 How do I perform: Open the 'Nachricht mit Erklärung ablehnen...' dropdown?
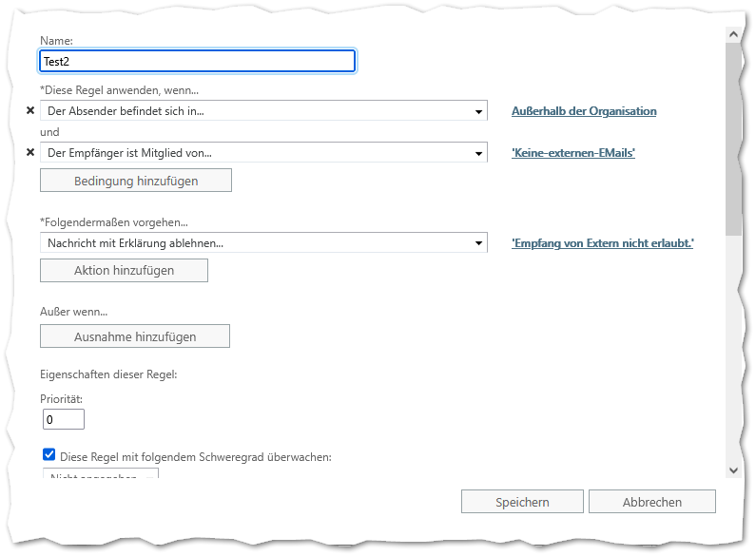[x=263, y=242]
